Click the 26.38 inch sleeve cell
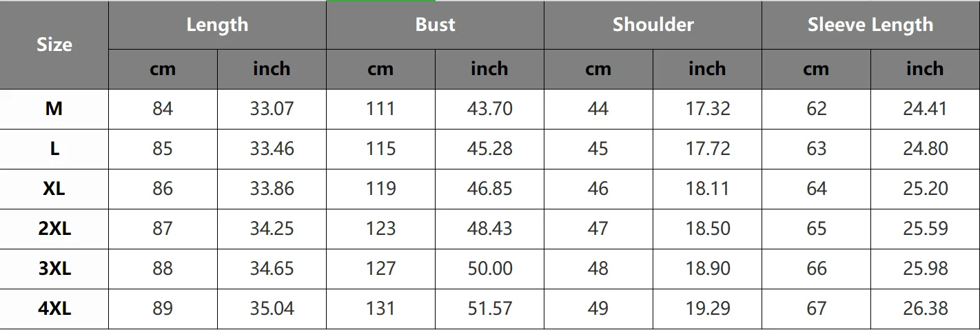 click(925, 309)
